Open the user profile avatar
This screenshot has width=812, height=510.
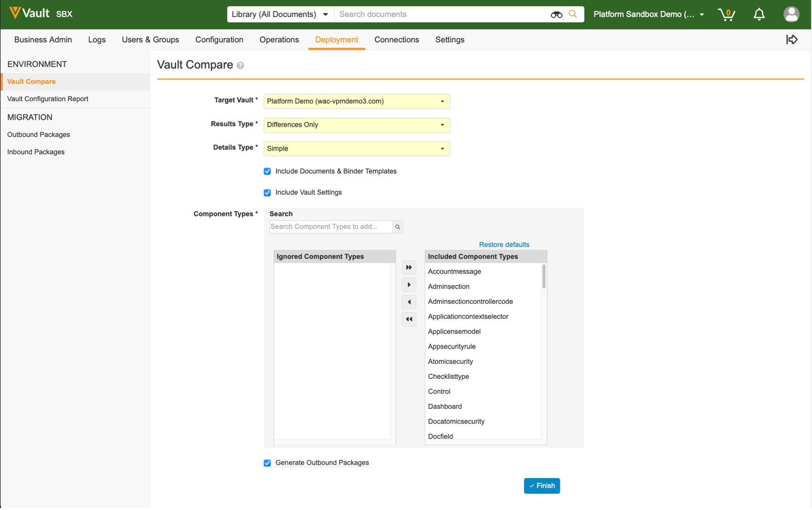click(x=791, y=14)
